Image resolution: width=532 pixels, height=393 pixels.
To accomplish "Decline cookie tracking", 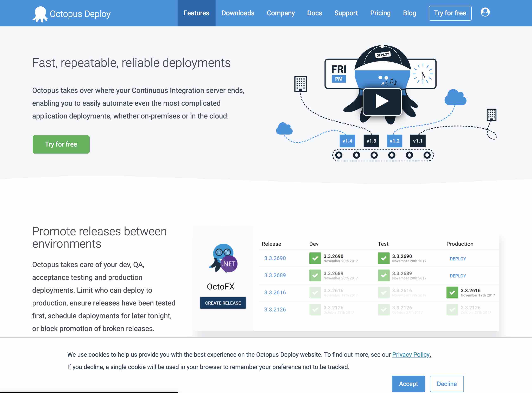I will tap(446, 384).
